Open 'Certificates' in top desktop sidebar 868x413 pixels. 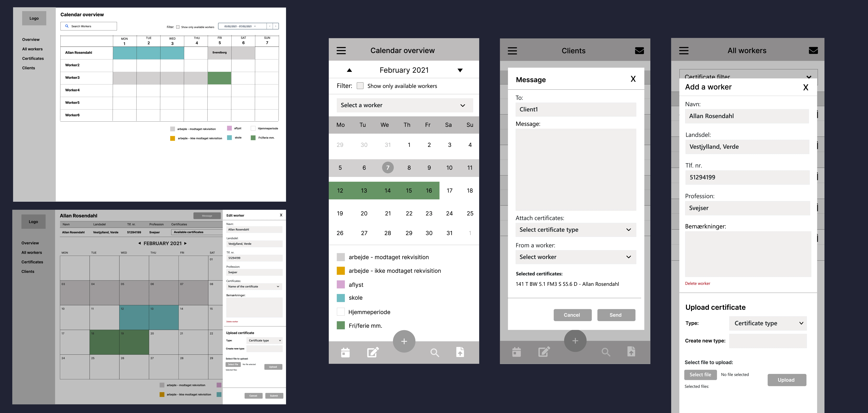coord(33,58)
